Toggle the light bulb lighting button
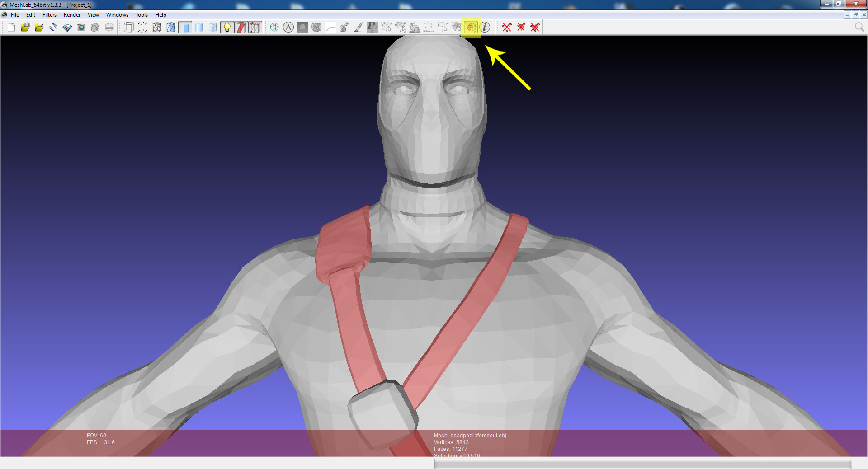Viewport: 868px width, 469px height. pyautogui.click(x=227, y=28)
